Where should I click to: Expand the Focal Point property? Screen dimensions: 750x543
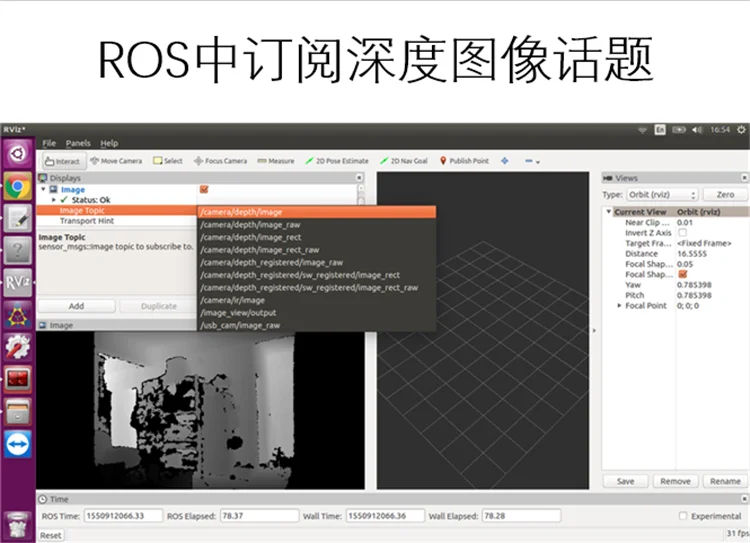click(619, 305)
